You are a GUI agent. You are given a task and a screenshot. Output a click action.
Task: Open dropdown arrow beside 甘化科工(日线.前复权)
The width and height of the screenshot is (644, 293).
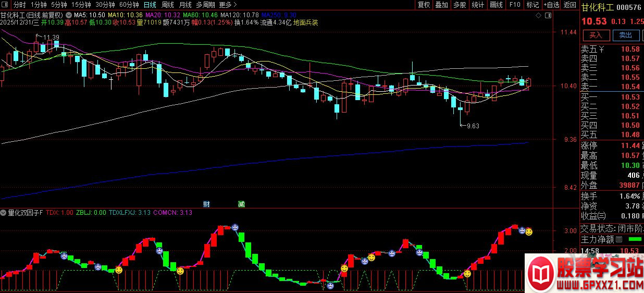69,15
